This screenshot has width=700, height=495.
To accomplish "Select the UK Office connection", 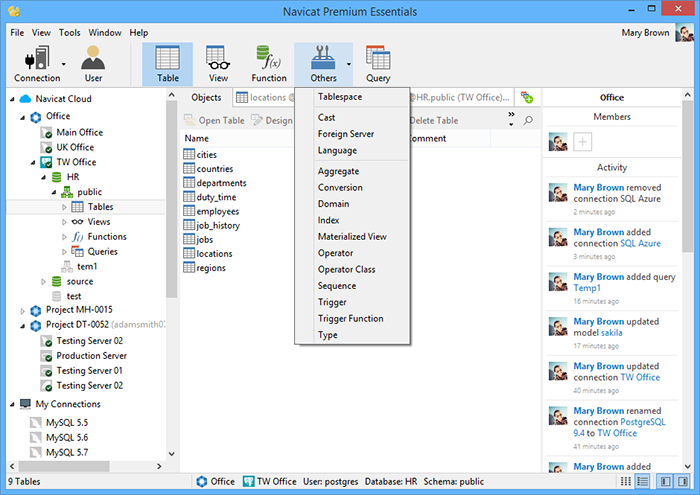I will pos(75,147).
